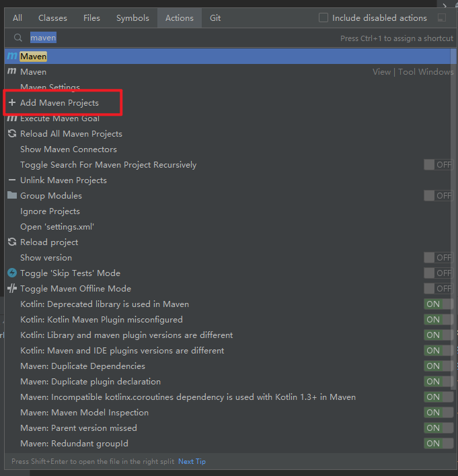The width and height of the screenshot is (458, 476).
Task: Open the Symbols tab
Action: 132,18
